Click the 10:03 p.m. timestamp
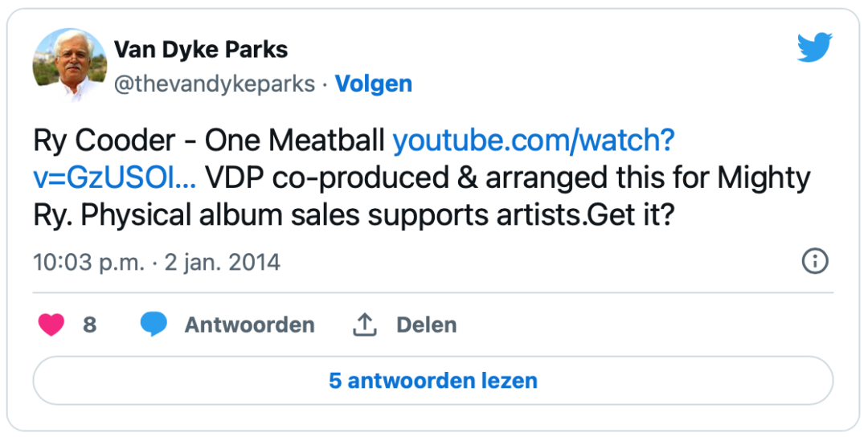 [88, 262]
